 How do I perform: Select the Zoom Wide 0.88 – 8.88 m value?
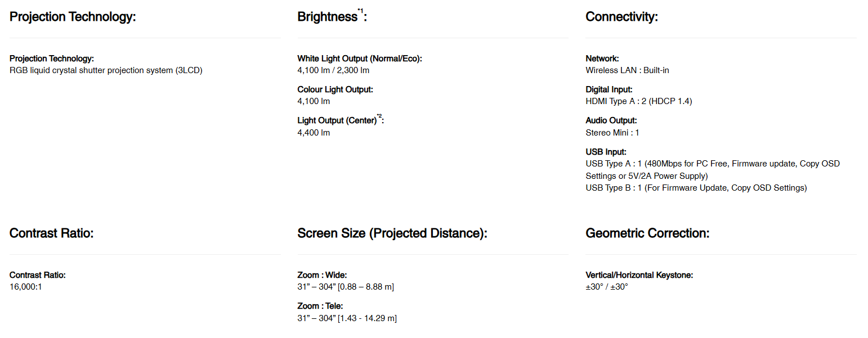[x=345, y=287]
